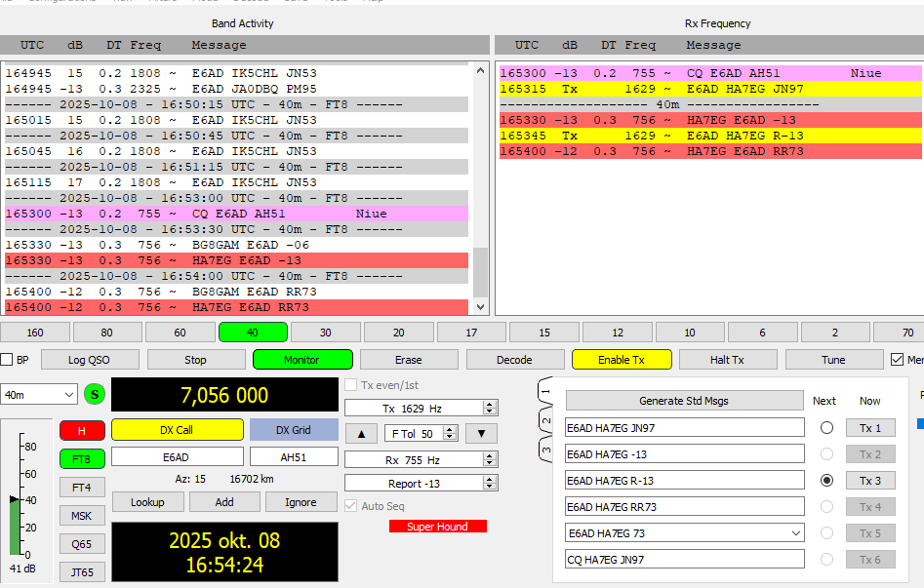Image resolution: width=924 pixels, height=588 pixels.
Task: Enable the BP checkbox
Action: pyautogui.click(x=7, y=360)
